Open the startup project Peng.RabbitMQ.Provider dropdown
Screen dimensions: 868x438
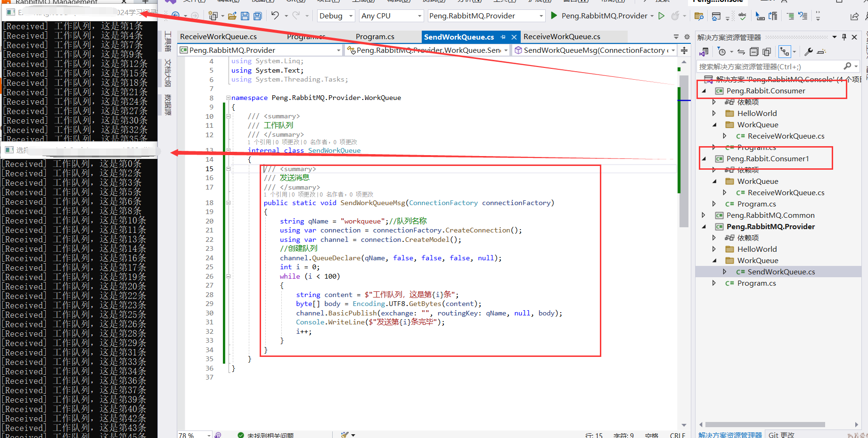[486, 16]
